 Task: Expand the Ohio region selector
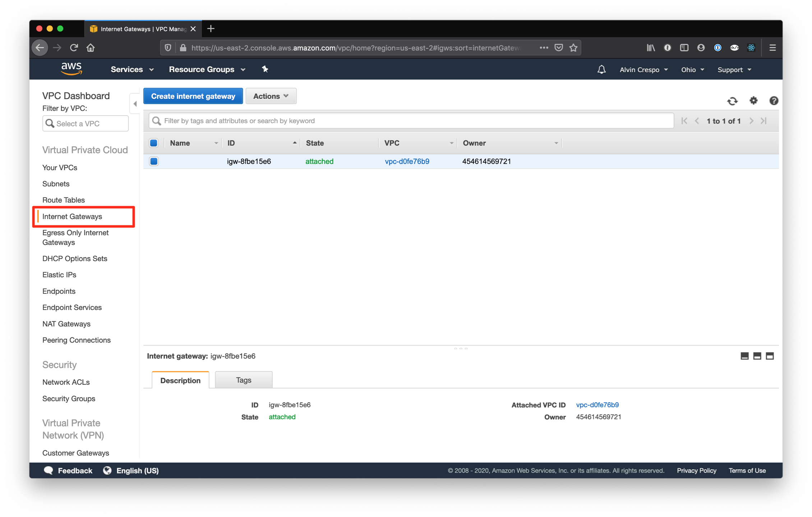click(692, 69)
